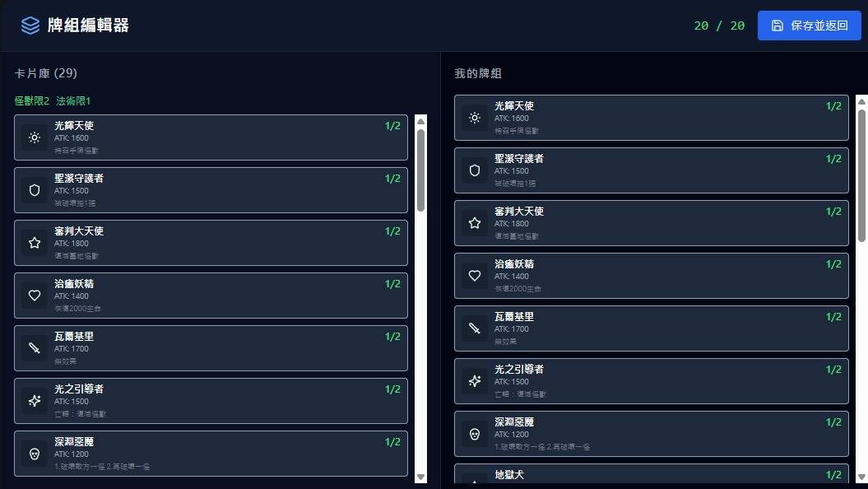This screenshot has width=868, height=489.
Task: Click the up arrow of 我的牌組 scrollbar
Action: point(861,101)
